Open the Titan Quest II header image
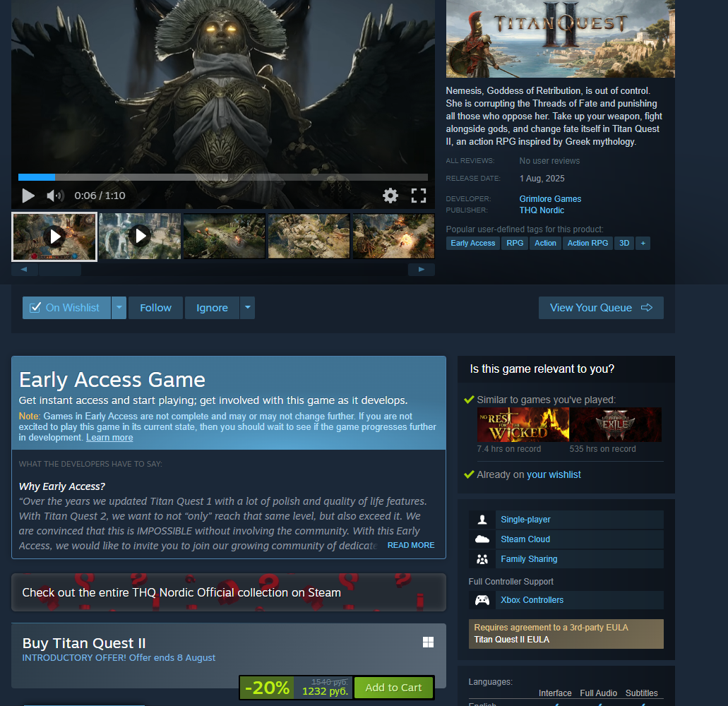This screenshot has width=728, height=706. (x=561, y=39)
